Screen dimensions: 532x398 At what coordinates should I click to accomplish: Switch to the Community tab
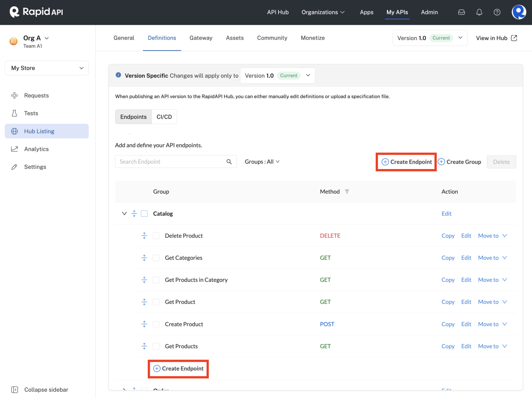point(272,38)
